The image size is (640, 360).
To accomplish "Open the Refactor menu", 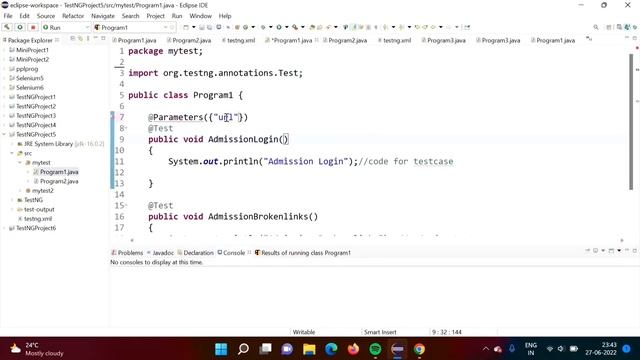I will pos(73,16).
